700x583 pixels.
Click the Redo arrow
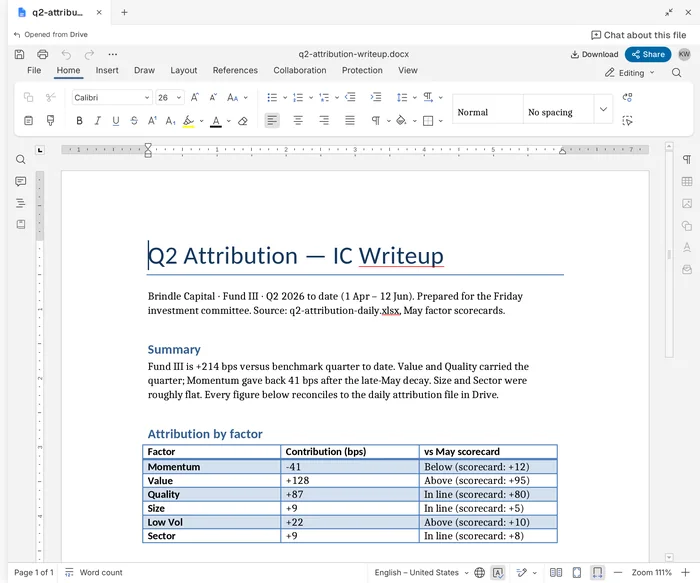click(89, 54)
